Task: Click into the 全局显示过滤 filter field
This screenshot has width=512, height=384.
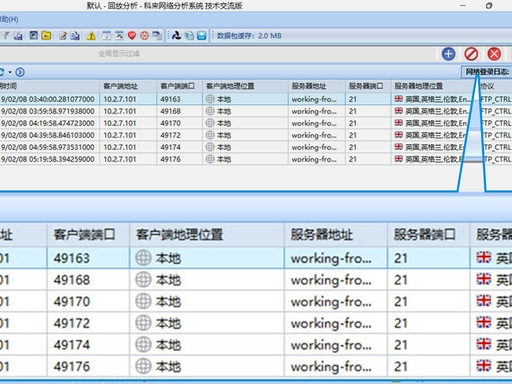Action: [217, 54]
